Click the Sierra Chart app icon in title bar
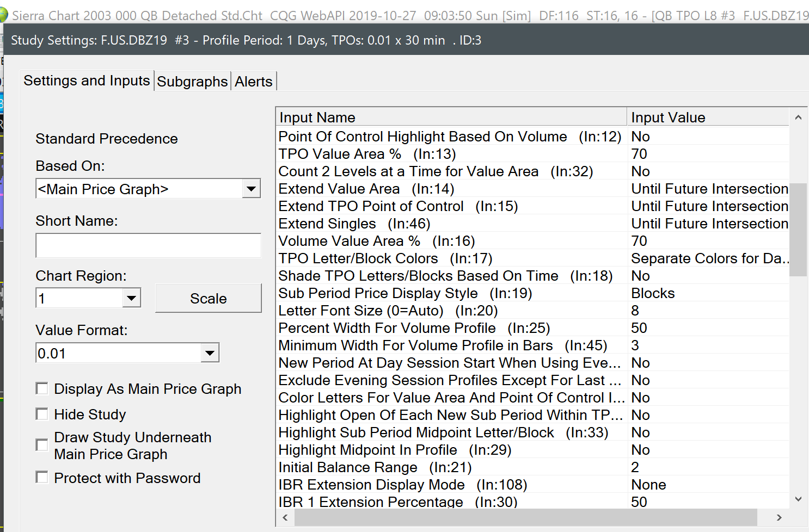The height and width of the screenshot is (532, 809). click(x=3, y=15)
